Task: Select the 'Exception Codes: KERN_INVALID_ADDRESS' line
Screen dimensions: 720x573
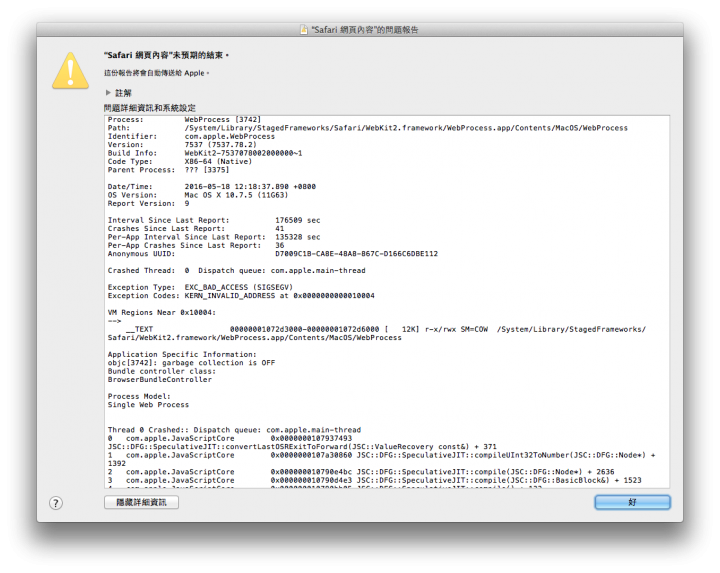Action: point(241,296)
